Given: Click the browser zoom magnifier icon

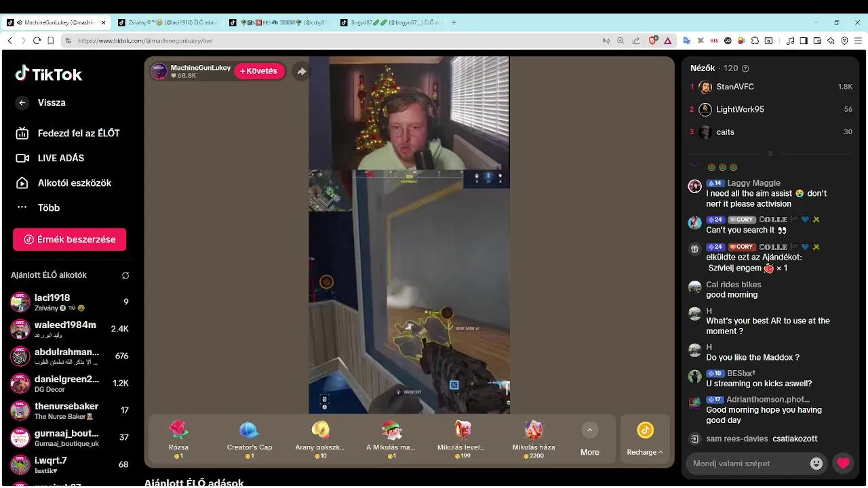Looking at the screenshot, I should [x=620, y=41].
